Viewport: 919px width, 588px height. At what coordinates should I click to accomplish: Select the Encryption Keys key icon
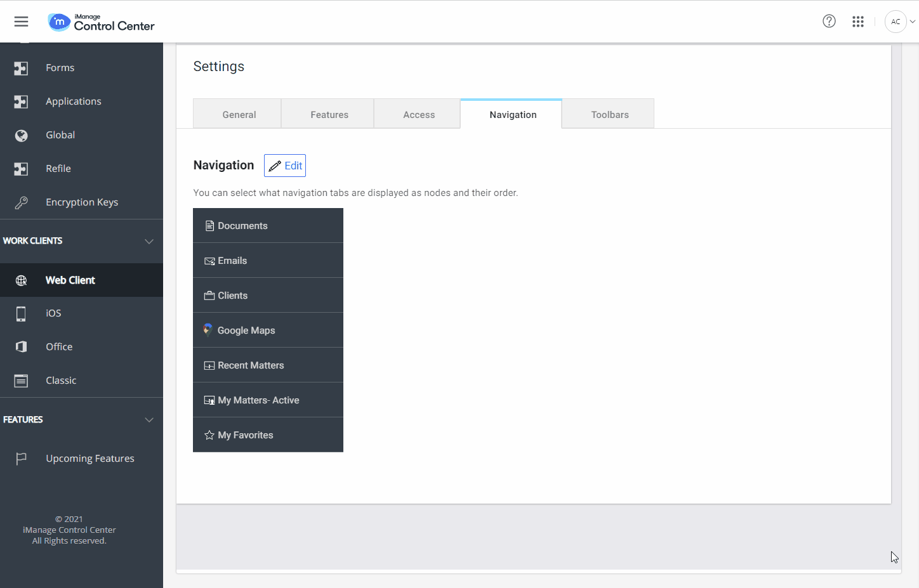(x=21, y=202)
